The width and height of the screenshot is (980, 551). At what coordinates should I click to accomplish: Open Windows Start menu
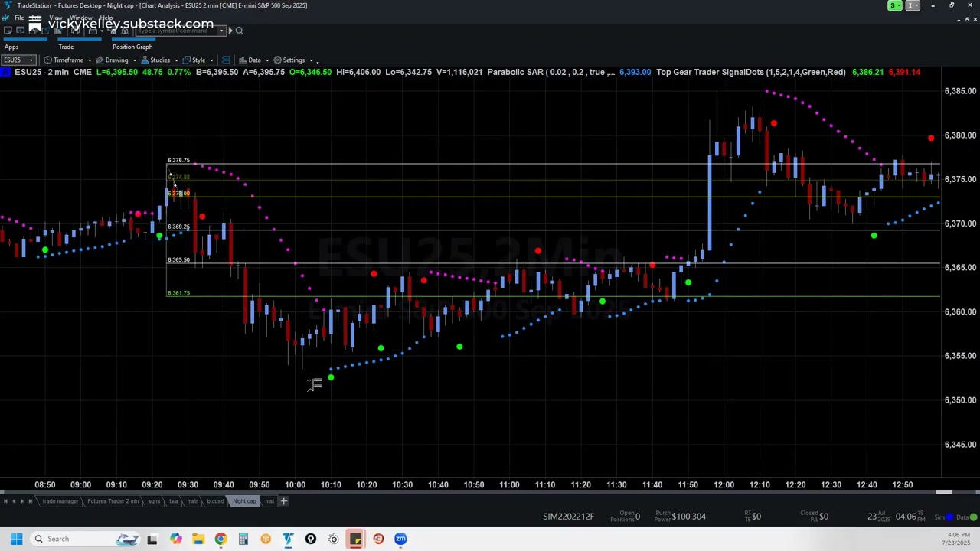pyautogui.click(x=16, y=539)
